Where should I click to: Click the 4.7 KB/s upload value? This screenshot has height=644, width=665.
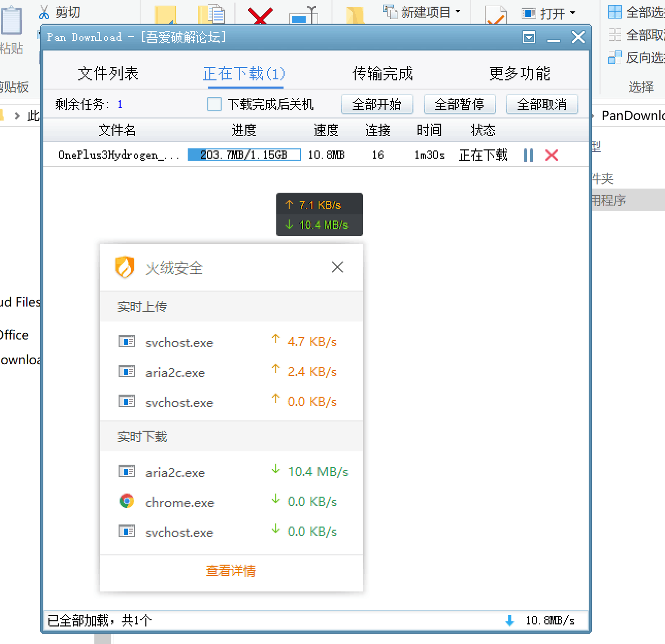[312, 342]
